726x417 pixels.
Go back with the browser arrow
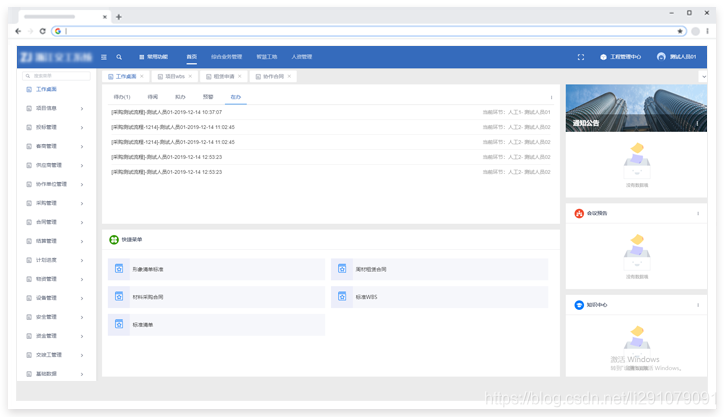pyautogui.click(x=18, y=31)
